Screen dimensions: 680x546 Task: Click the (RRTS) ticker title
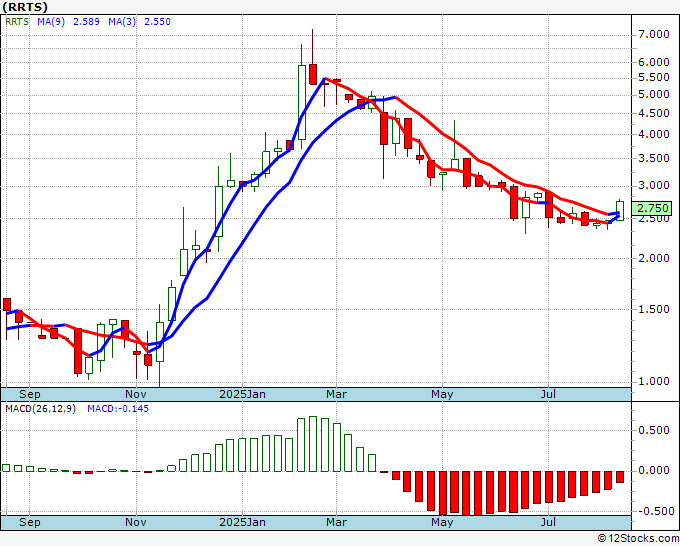[25, 7]
